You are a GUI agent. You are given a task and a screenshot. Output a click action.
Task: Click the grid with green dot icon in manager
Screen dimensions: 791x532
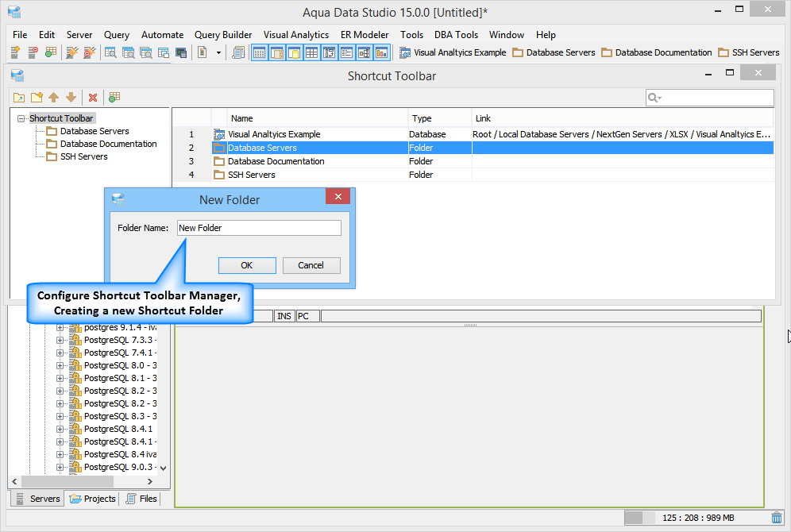114,98
